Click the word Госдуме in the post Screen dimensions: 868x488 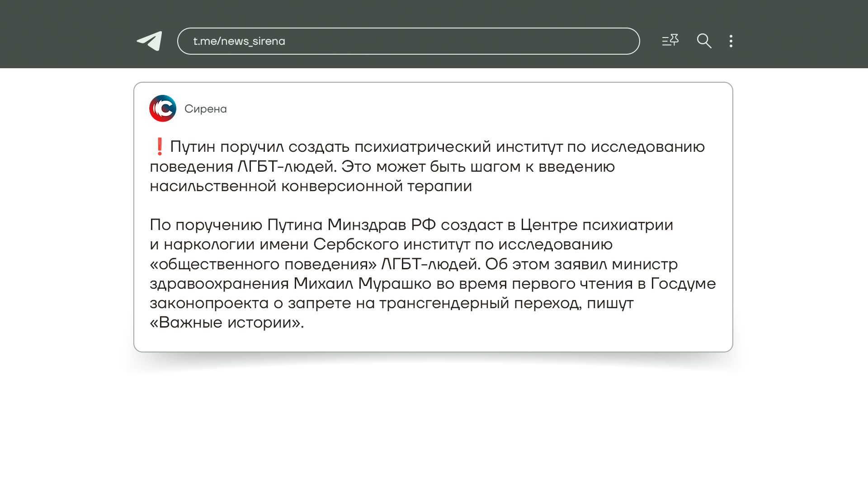[683, 284]
